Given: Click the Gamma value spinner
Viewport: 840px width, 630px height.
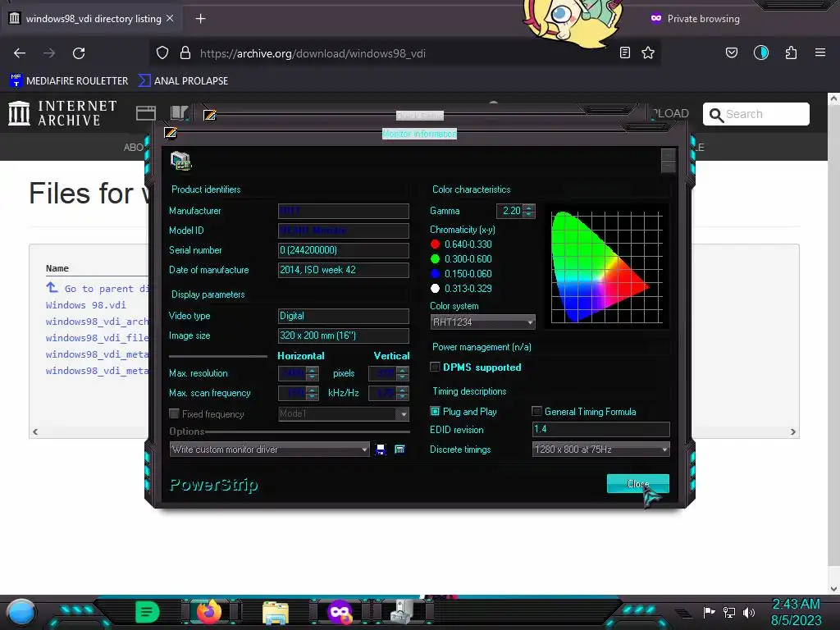Looking at the screenshot, I should click(x=529, y=211).
